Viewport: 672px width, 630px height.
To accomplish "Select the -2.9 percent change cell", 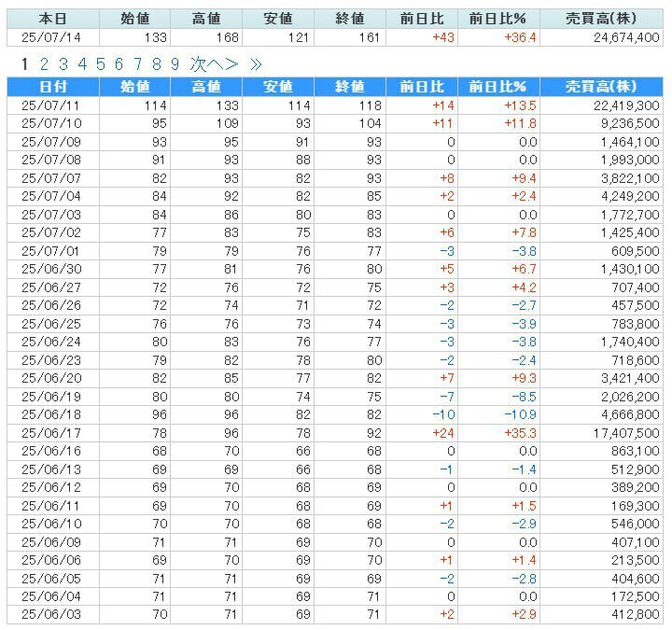I will pyautogui.click(x=525, y=525).
